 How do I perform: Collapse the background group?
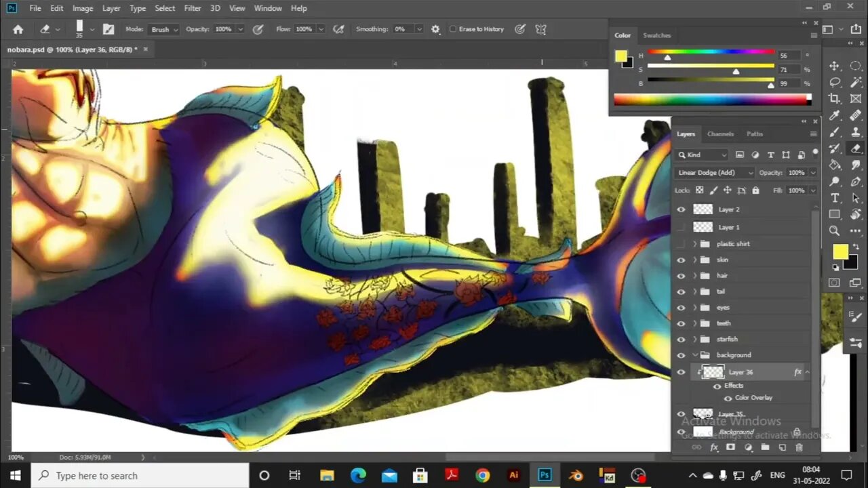pyautogui.click(x=695, y=355)
